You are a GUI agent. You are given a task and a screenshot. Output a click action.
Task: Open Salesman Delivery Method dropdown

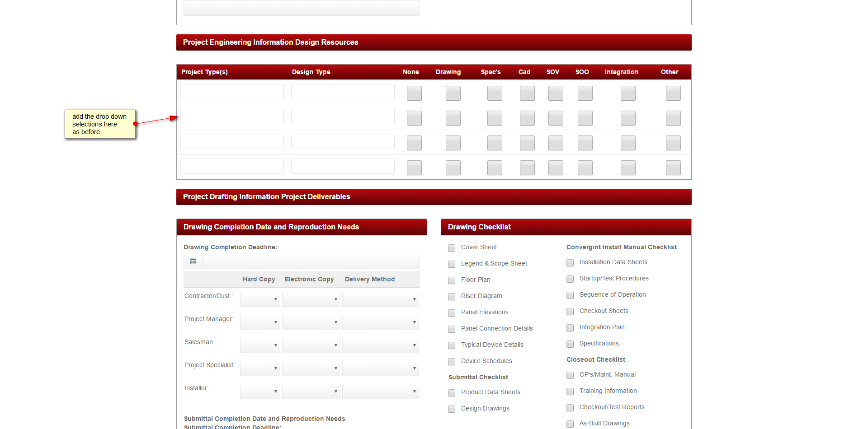click(381, 345)
